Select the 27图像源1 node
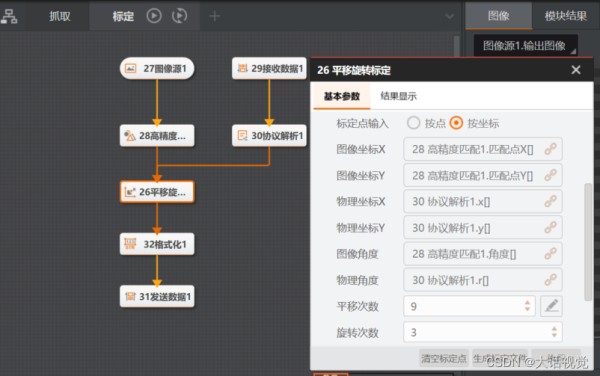The height and width of the screenshot is (376, 600). click(x=157, y=68)
